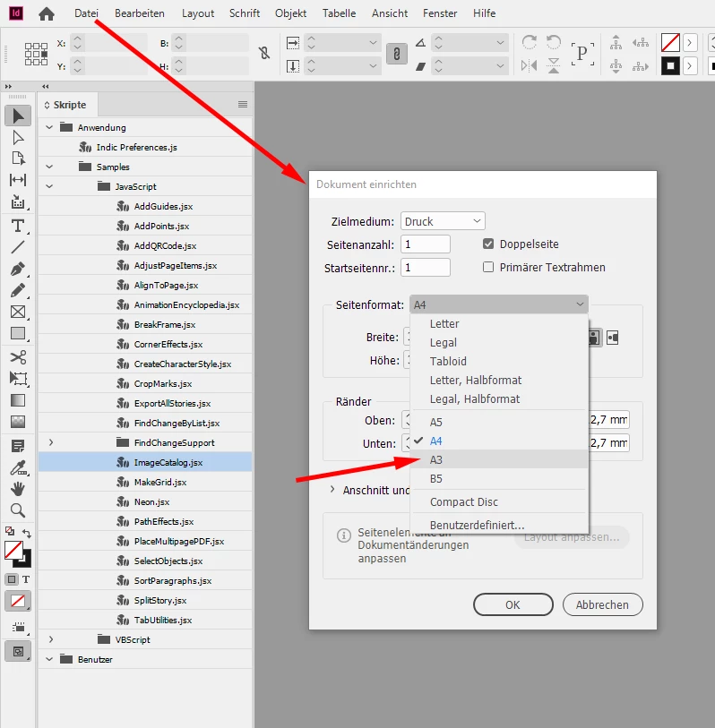Open Skripte panel menu icon
This screenshot has width=715, height=728.
[x=243, y=105]
